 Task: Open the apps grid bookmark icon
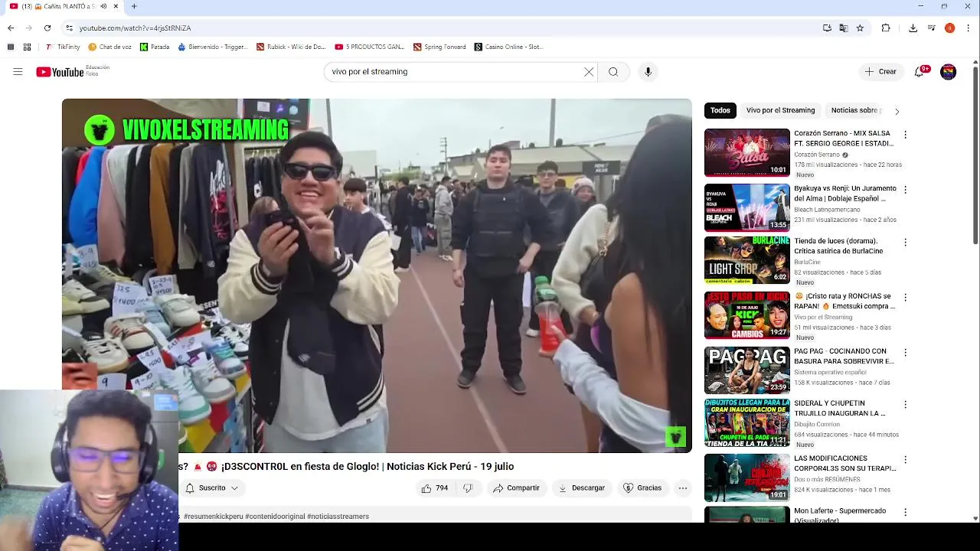tap(27, 47)
